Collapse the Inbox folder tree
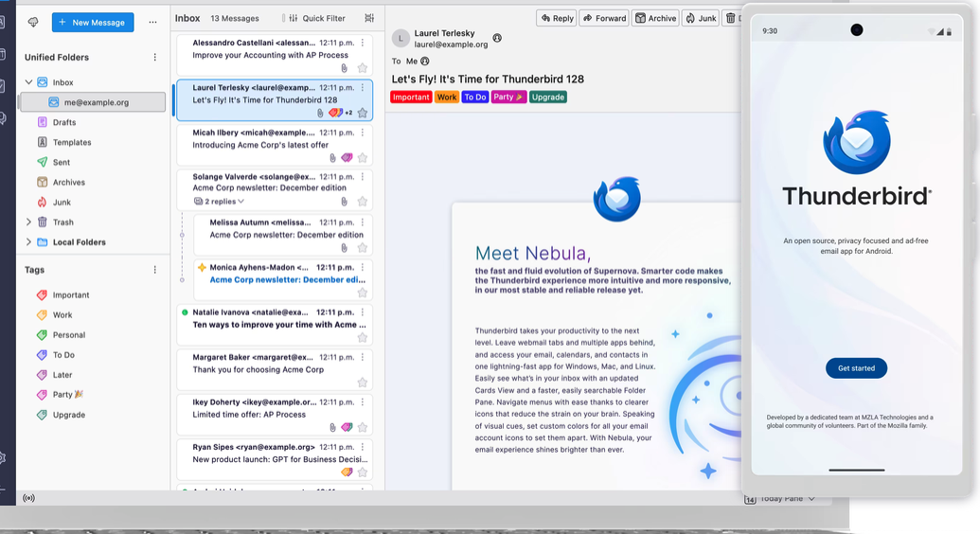This screenshot has width=980, height=534. tap(28, 82)
